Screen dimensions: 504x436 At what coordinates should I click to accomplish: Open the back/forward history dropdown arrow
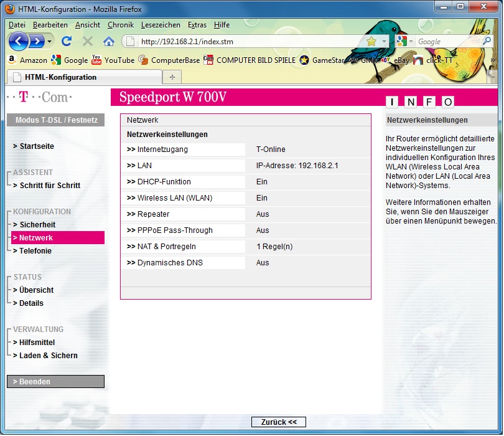pyautogui.click(x=49, y=42)
